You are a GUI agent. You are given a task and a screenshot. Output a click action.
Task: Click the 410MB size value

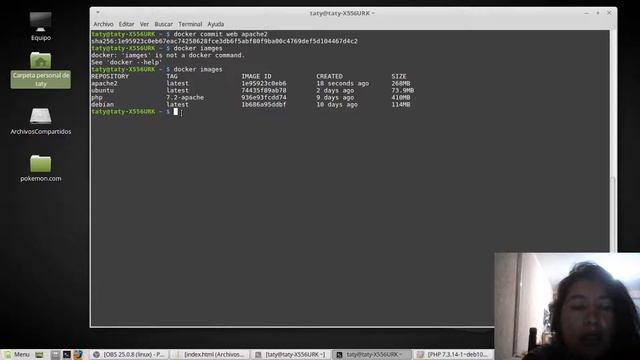(x=401, y=98)
